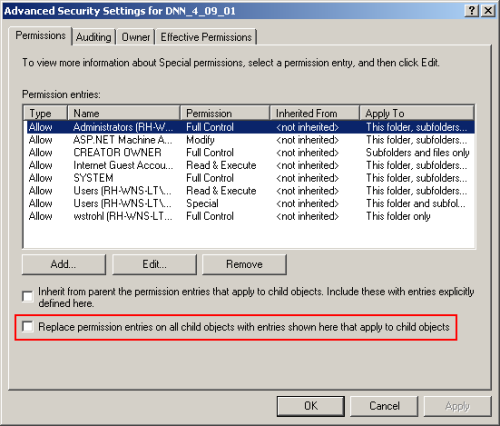Select the Internet Guest Accou... entry
This screenshot has width=500, height=426.
pos(250,165)
